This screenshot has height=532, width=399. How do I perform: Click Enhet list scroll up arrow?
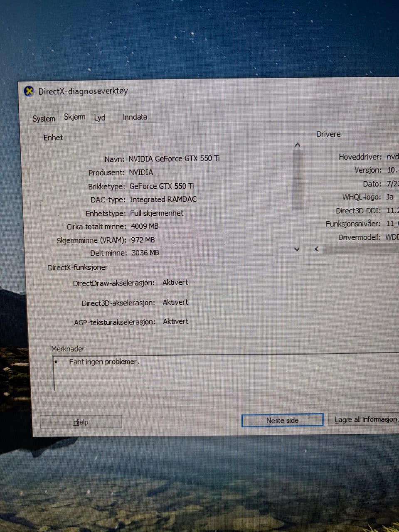click(297, 145)
